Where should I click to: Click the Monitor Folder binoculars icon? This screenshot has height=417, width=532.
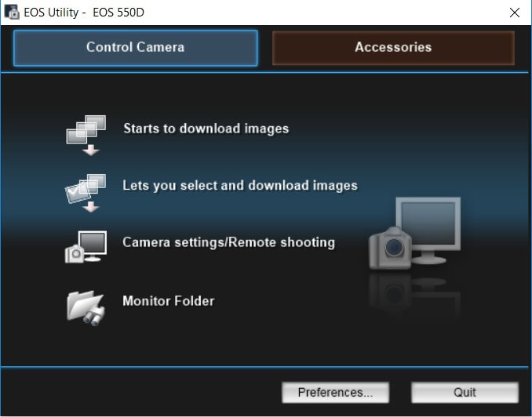click(x=86, y=308)
